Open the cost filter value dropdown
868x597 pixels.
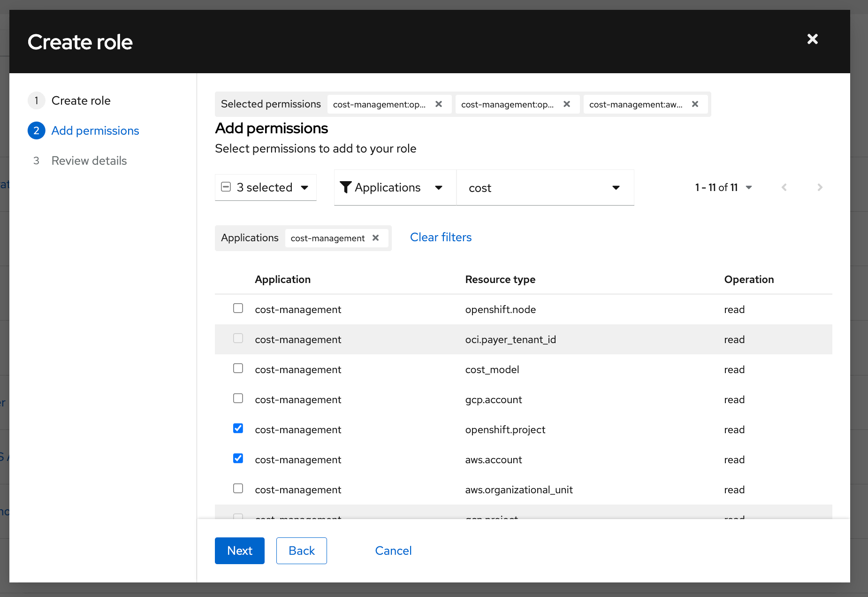[x=616, y=188]
